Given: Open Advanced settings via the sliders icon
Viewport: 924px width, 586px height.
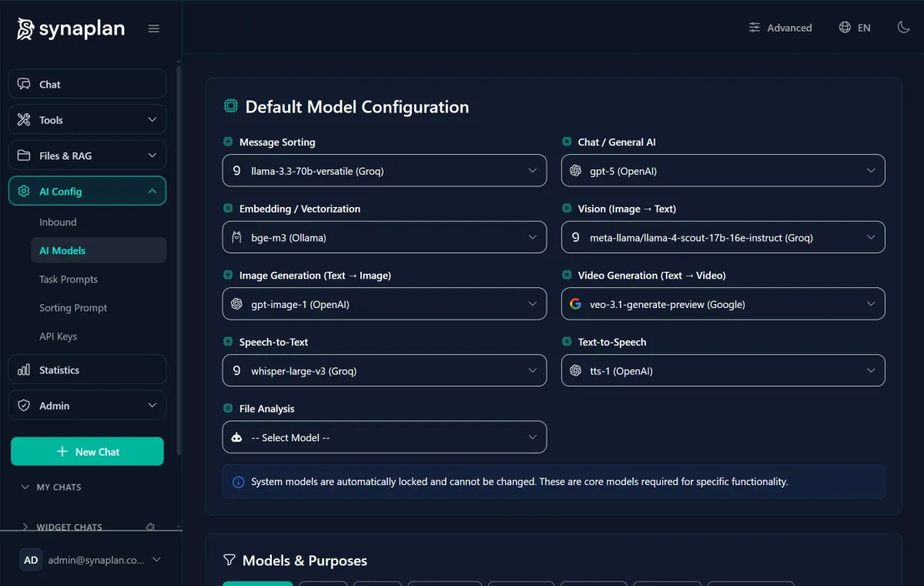Looking at the screenshot, I should [754, 28].
